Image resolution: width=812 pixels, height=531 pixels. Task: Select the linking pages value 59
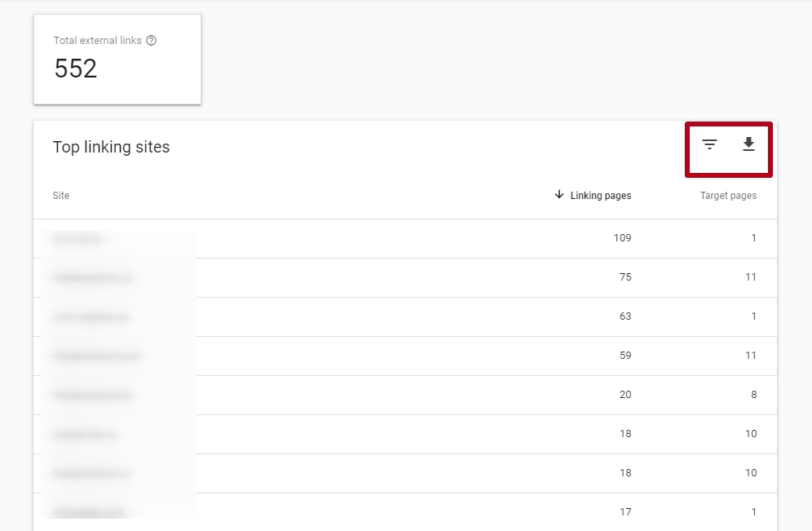(x=625, y=356)
